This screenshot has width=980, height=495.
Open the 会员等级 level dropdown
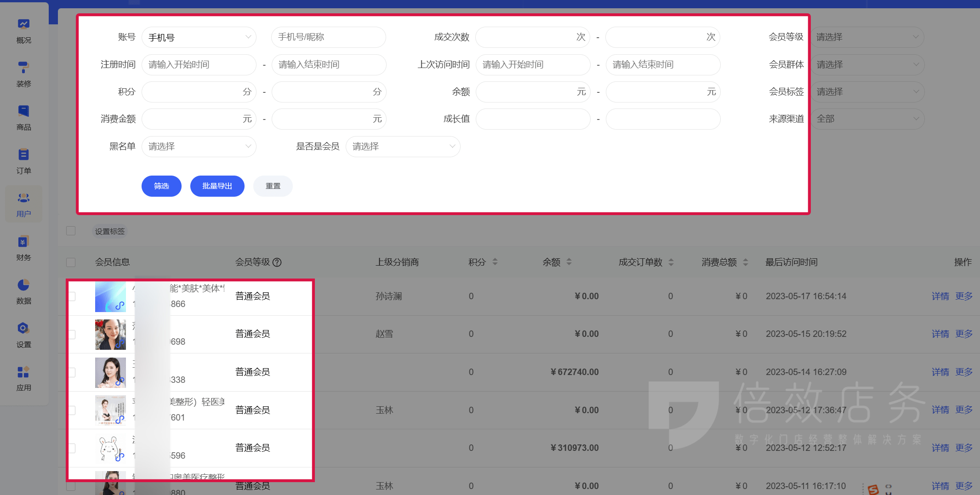coord(867,37)
